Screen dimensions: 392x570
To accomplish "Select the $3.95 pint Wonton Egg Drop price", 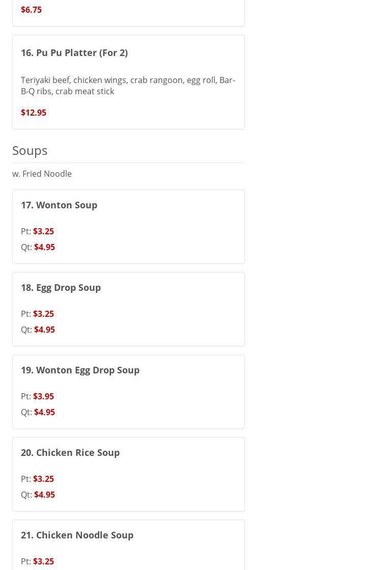I will 43,396.
